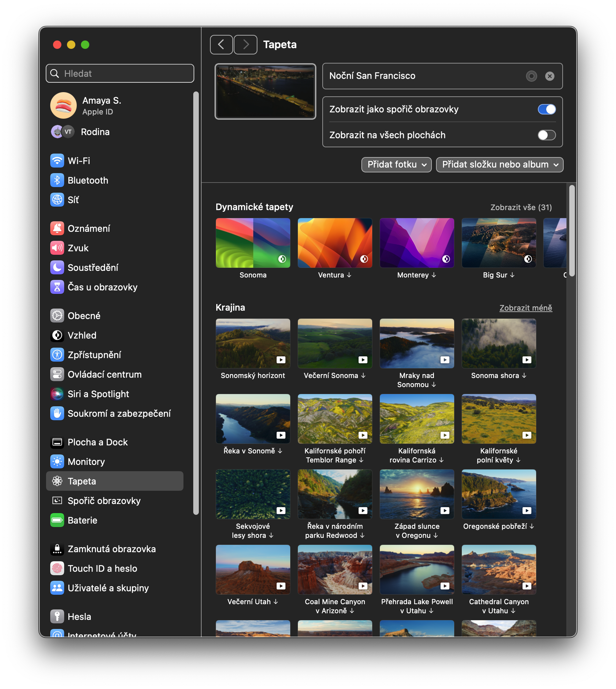Screen dimensions: 616x689
Task: Click the shuffle circle next to Noční San Francisco
Action: pos(531,76)
